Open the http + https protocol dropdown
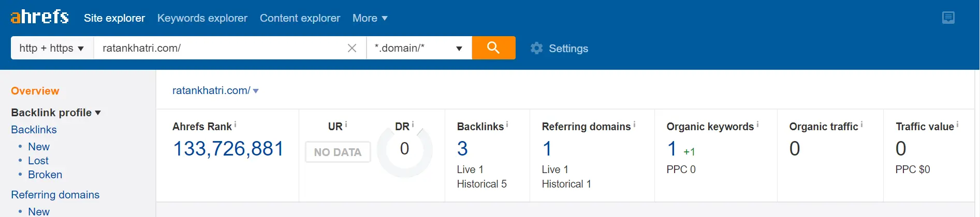Image resolution: width=980 pixels, height=217 pixels. [52, 48]
